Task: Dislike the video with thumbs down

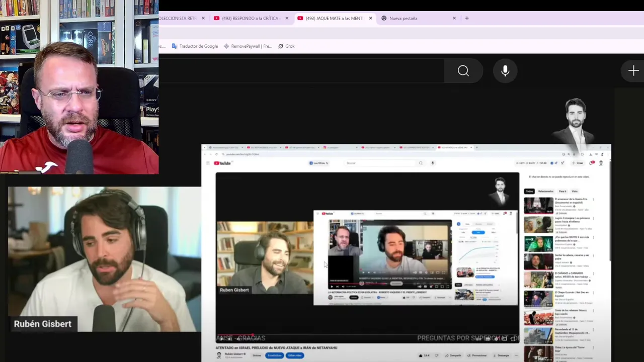Action: tap(436, 355)
